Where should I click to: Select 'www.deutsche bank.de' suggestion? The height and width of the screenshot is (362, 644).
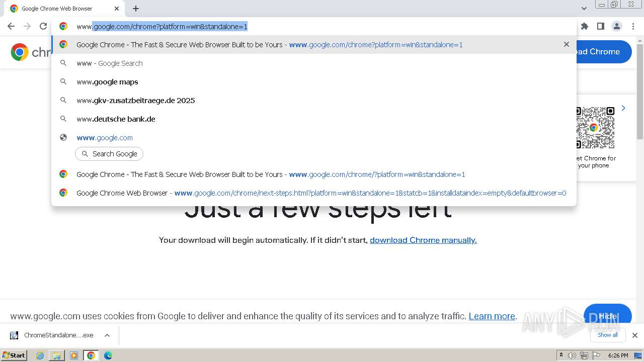click(x=314, y=119)
